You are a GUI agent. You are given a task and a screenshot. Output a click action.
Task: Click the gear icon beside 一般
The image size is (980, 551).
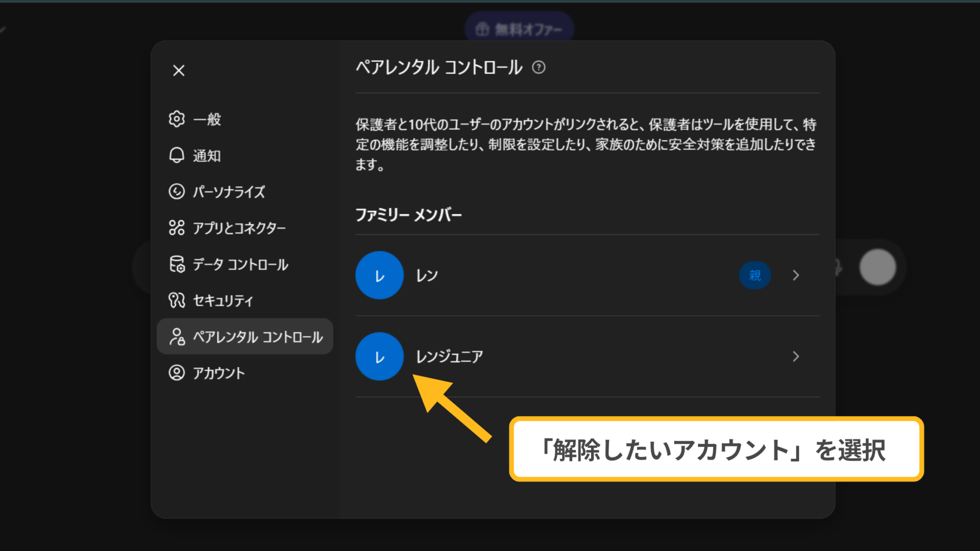176,119
